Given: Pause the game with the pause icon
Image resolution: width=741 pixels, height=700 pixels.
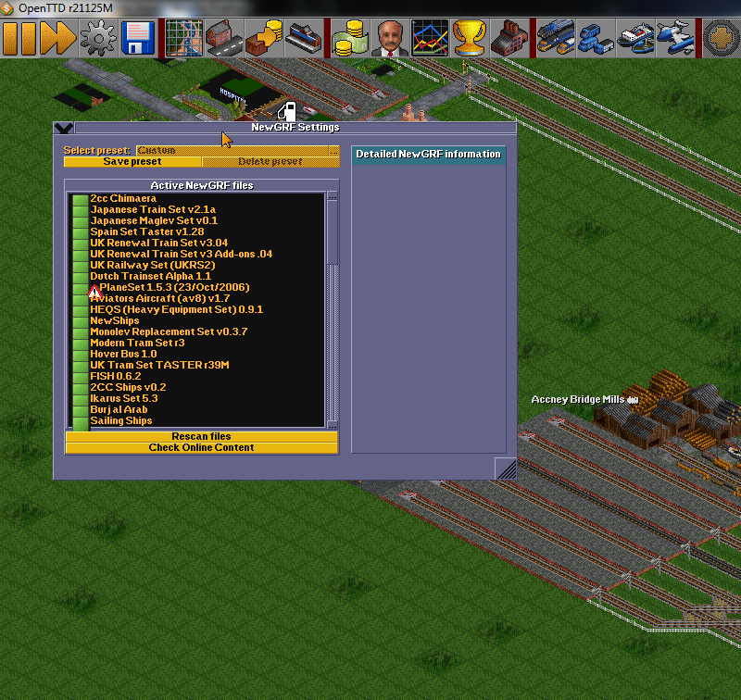Looking at the screenshot, I should pyautogui.click(x=19, y=38).
